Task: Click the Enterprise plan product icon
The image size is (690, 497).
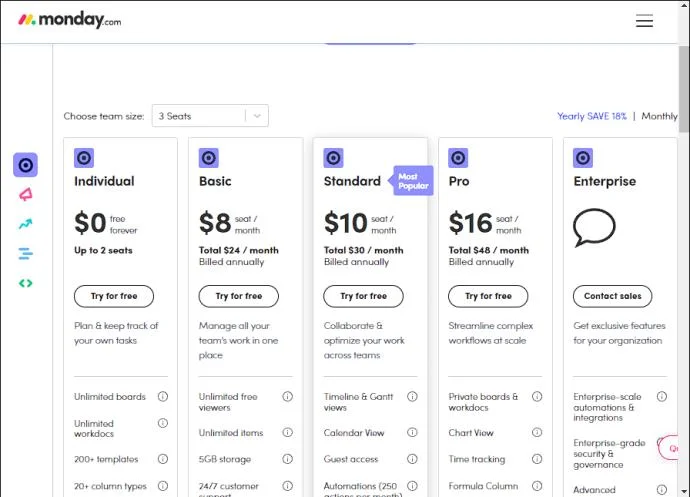Action: (583, 158)
